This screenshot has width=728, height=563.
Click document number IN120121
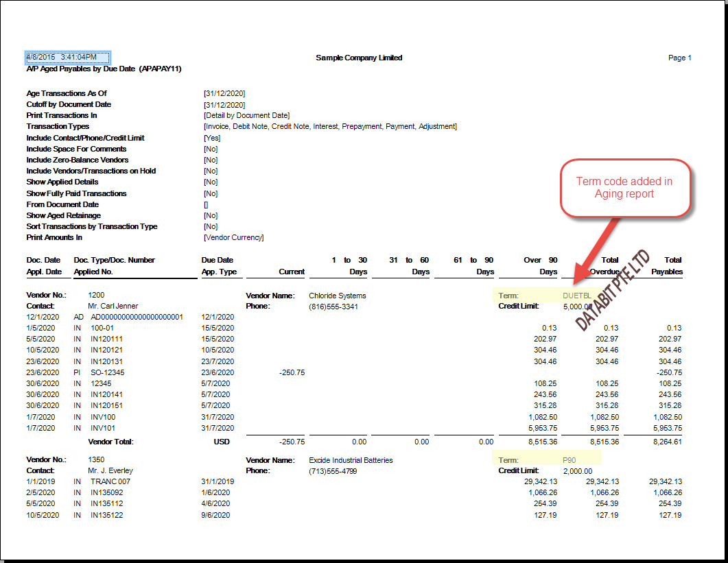(x=107, y=350)
